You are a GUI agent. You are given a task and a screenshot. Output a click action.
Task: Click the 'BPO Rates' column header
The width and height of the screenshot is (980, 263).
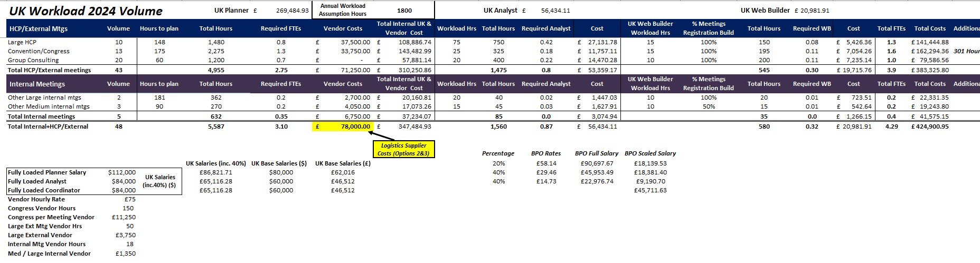(x=546, y=153)
